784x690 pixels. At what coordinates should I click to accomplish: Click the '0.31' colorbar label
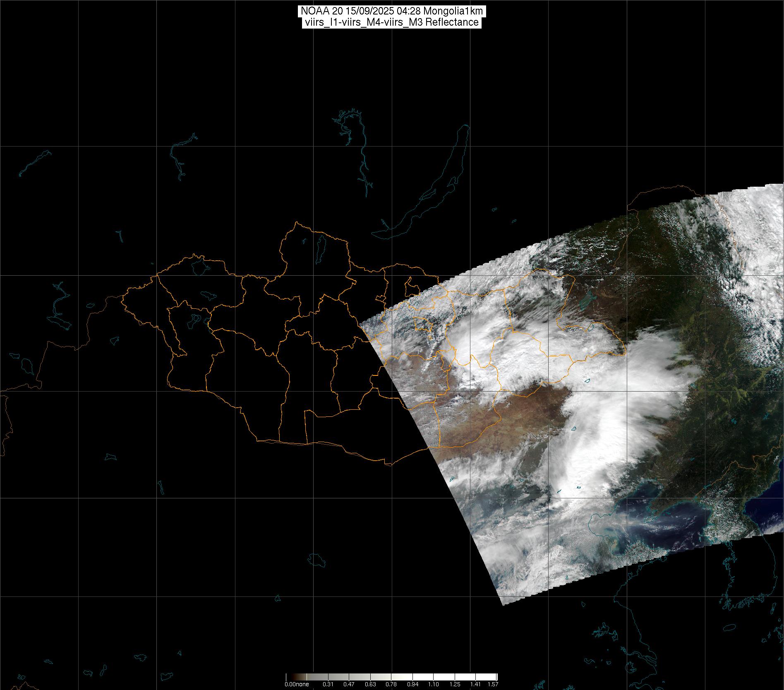tap(328, 685)
